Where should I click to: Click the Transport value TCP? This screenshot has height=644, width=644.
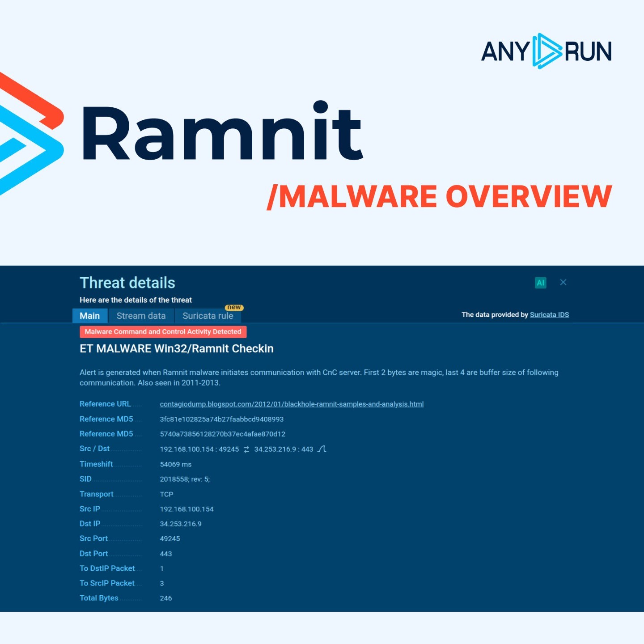click(166, 495)
